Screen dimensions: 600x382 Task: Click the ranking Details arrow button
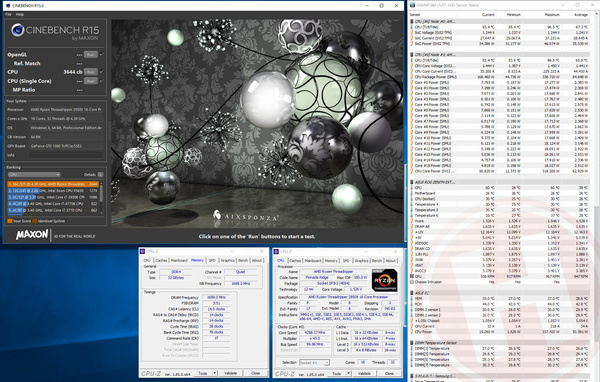coord(100,175)
